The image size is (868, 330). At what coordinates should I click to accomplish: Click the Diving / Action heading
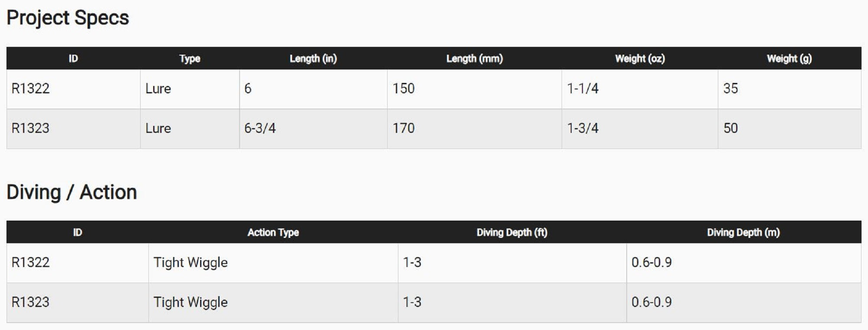pyautogui.click(x=72, y=192)
